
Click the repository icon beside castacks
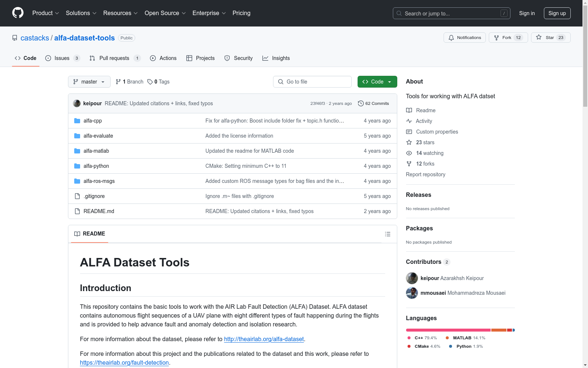tap(15, 38)
